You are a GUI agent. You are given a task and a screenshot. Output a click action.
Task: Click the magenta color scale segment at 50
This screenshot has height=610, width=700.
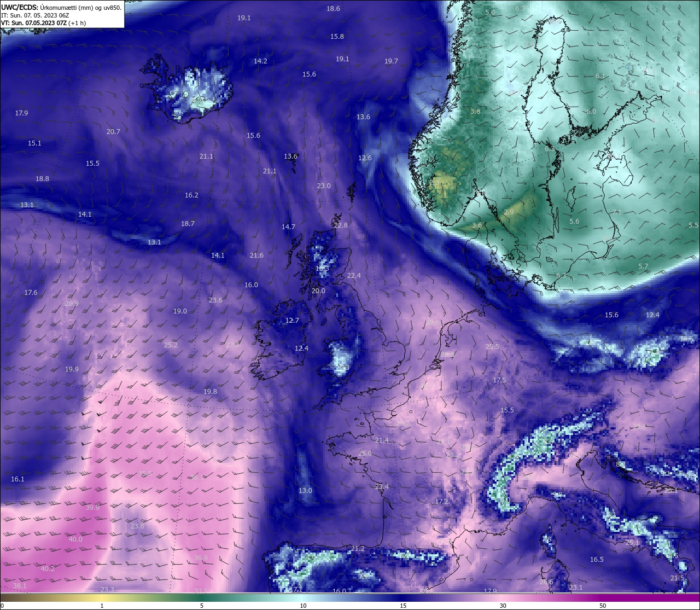point(603,597)
